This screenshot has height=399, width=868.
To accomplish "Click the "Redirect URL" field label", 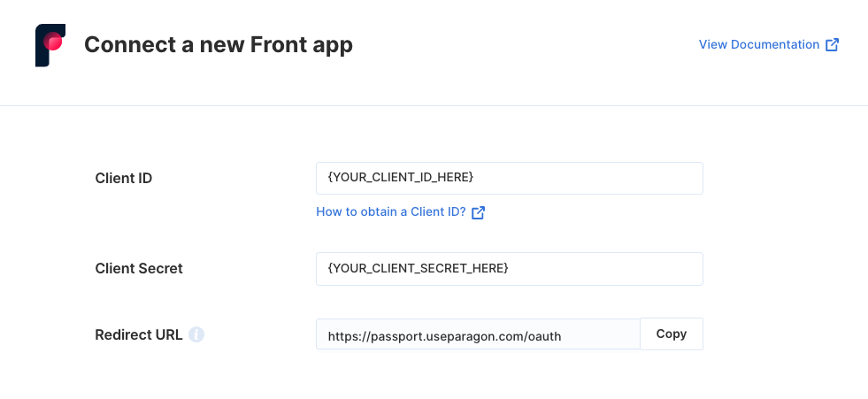I will pyautogui.click(x=139, y=334).
